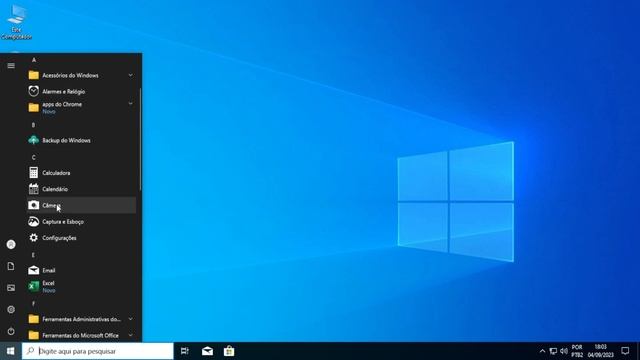Select Este Computador desktop icon
This screenshot has width=640, height=360.
pyautogui.click(x=16, y=21)
